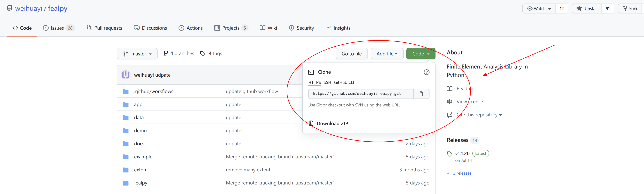644x194 pixels.
Task: Open the Wiki tab
Action: pyautogui.click(x=268, y=28)
